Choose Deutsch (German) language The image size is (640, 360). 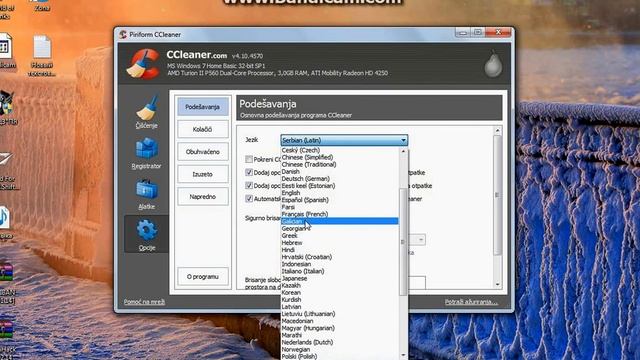[x=340, y=179]
